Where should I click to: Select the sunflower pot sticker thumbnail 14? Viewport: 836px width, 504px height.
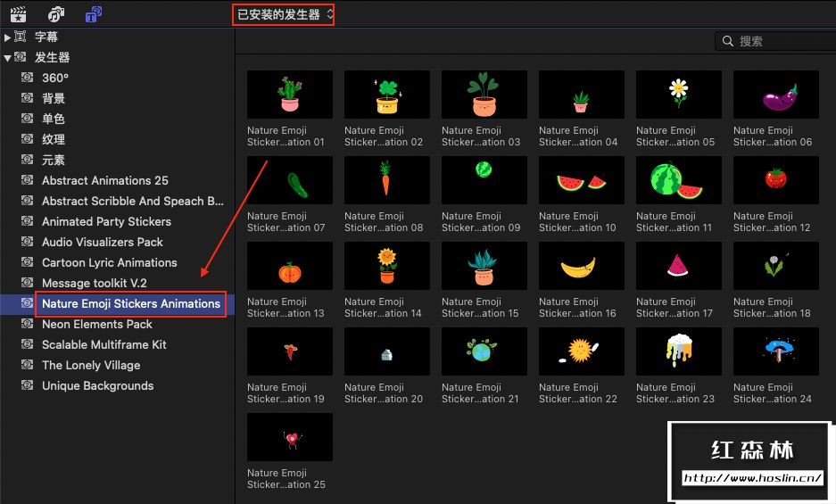click(x=387, y=266)
